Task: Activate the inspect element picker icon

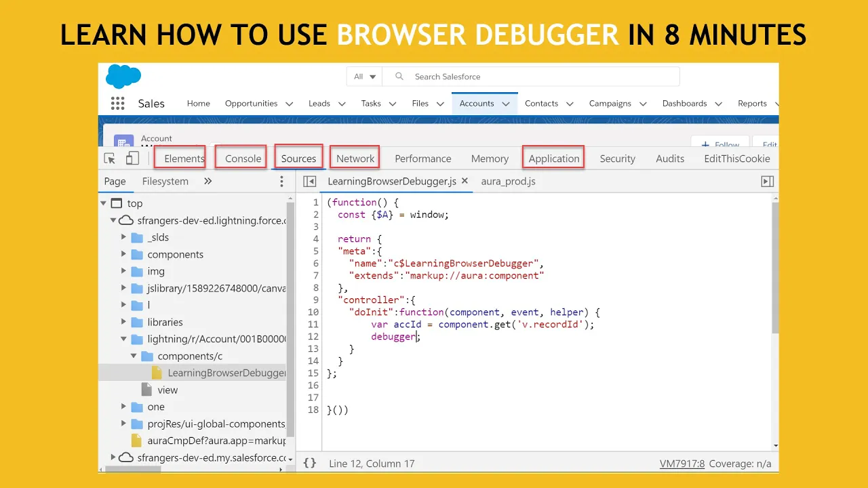Action: [110, 159]
